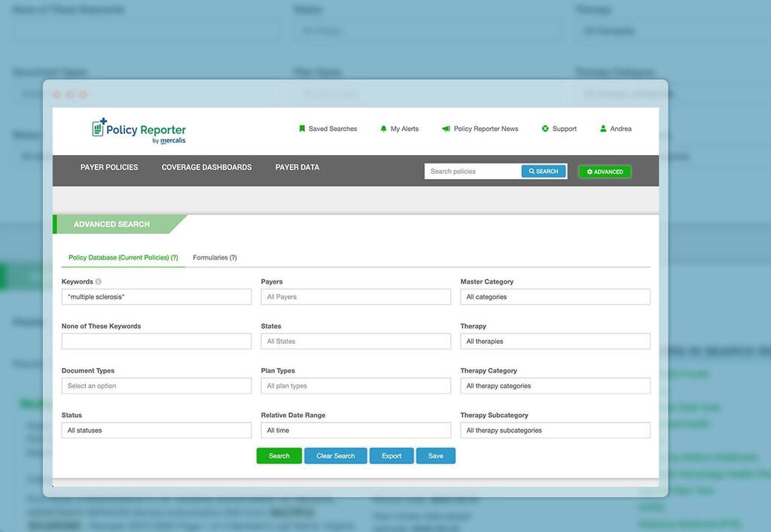Click the None of These Keywords field
Screen dimensions: 771x532
click(156, 342)
